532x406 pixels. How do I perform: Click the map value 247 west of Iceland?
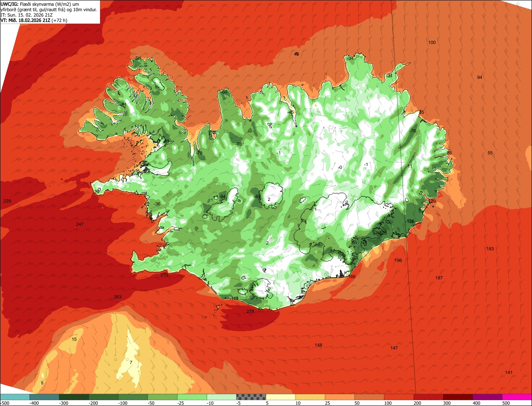[x=80, y=224]
